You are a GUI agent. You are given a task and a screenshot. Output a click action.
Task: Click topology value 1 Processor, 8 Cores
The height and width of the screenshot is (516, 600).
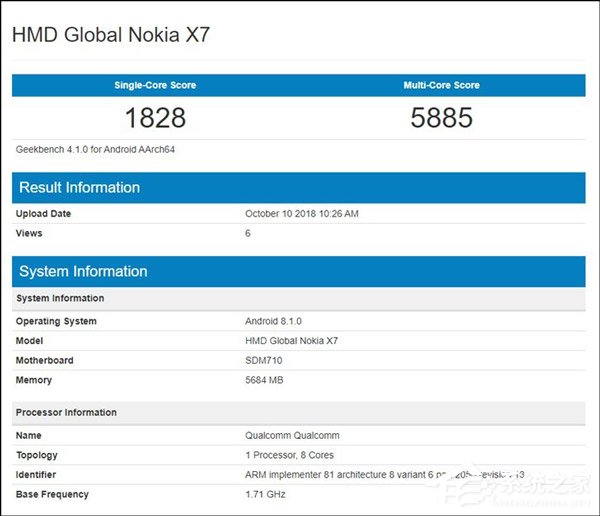(289, 455)
